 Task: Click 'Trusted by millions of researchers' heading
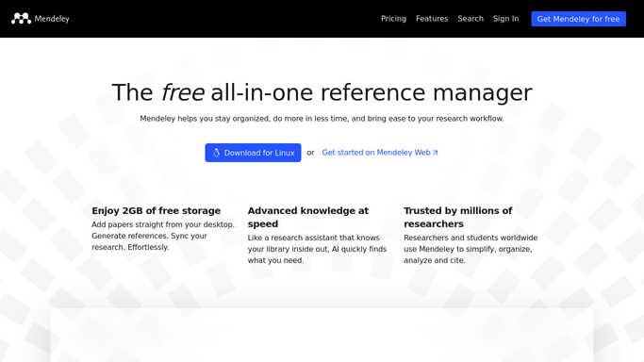coord(458,217)
